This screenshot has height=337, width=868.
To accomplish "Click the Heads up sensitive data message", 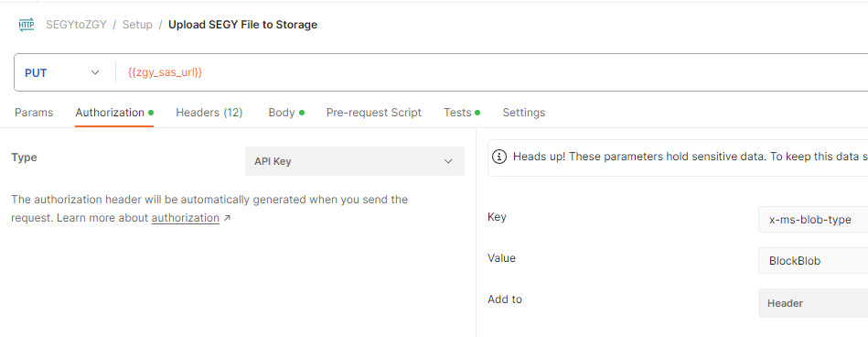I will [x=691, y=157].
